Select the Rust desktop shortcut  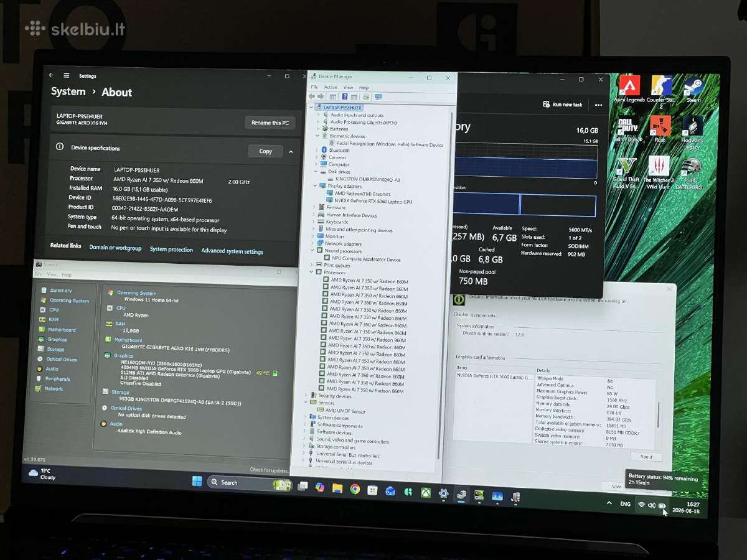660,129
